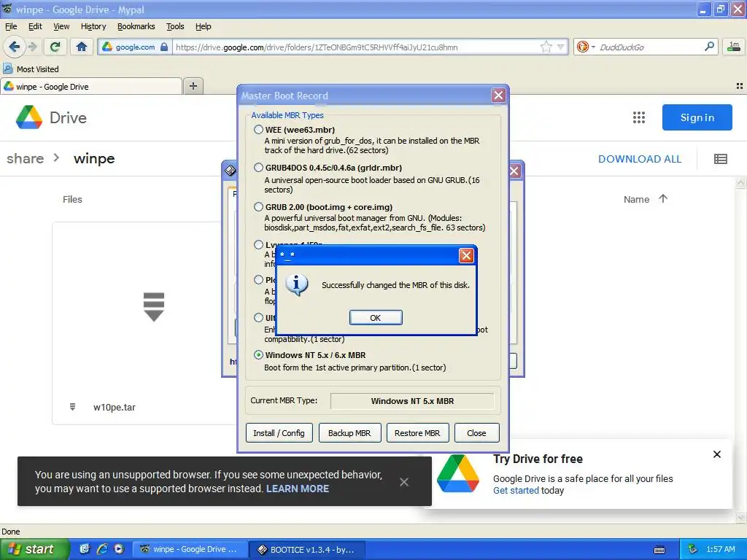This screenshot has width=747, height=560.
Task: Click the Home icon in the toolbar
Action: [82, 47]
